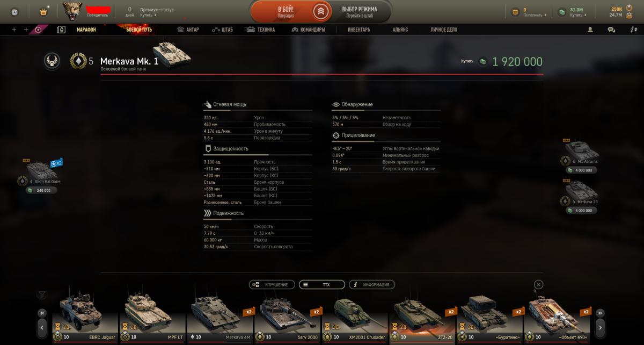Go to the Ангар tab
The width and height of the screenshot is (644, 345).
coord(188,30)
